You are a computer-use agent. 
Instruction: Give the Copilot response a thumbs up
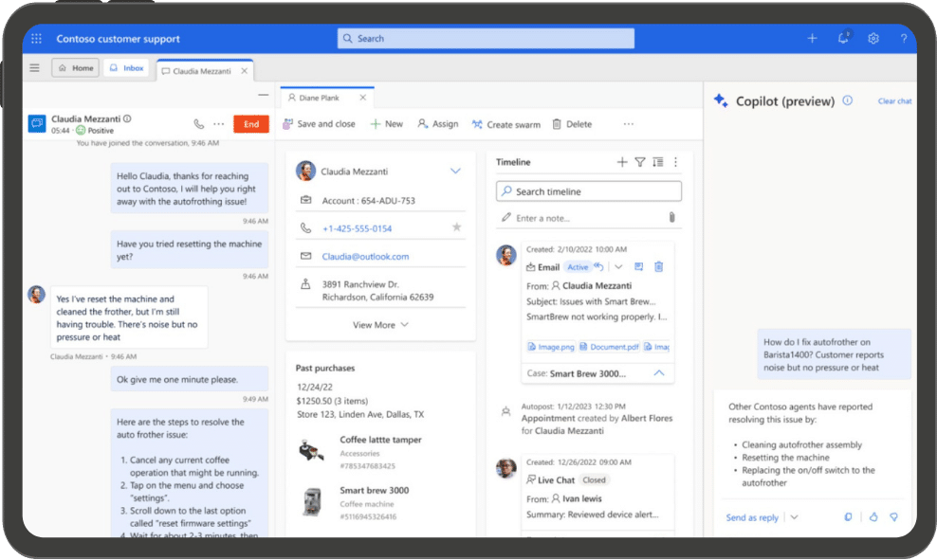coord(873,517)
